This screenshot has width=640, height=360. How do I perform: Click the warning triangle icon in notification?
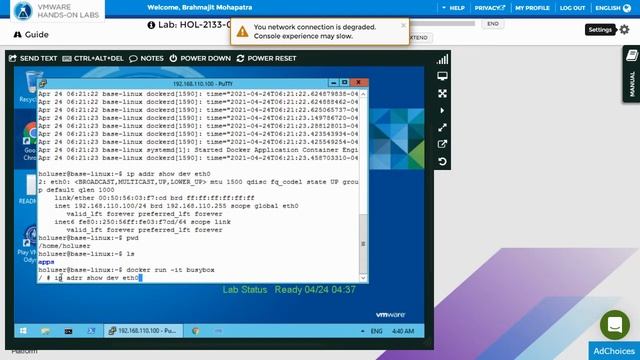click(x=242, y=31)
